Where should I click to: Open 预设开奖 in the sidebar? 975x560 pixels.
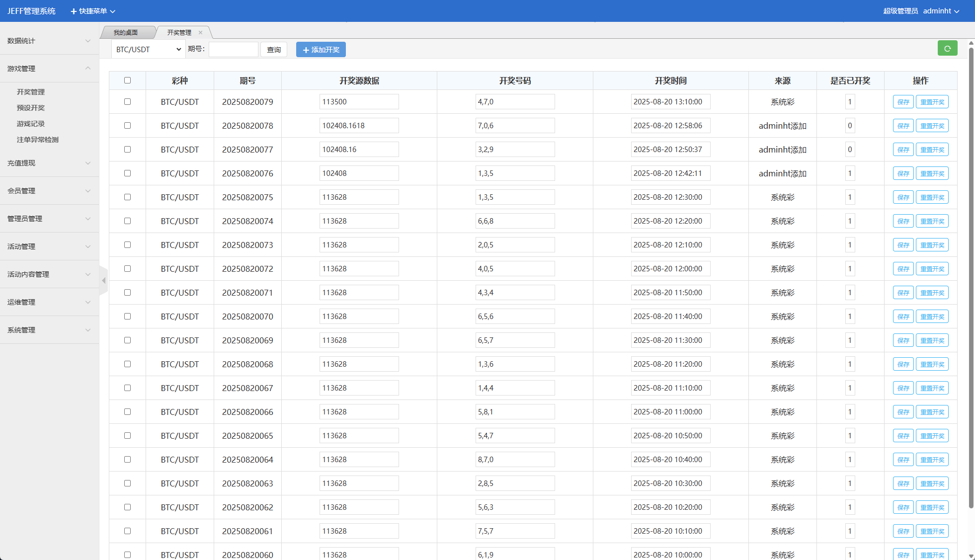coord(31,108)
